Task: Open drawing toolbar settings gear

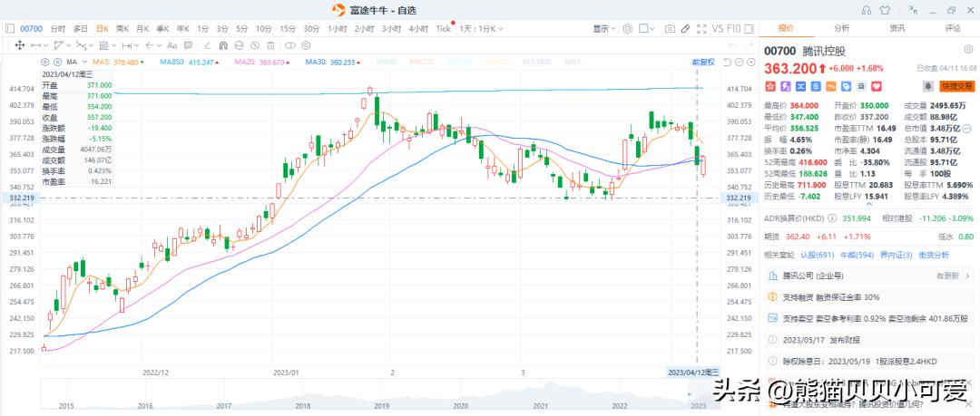Action: [x=306, y=45]
